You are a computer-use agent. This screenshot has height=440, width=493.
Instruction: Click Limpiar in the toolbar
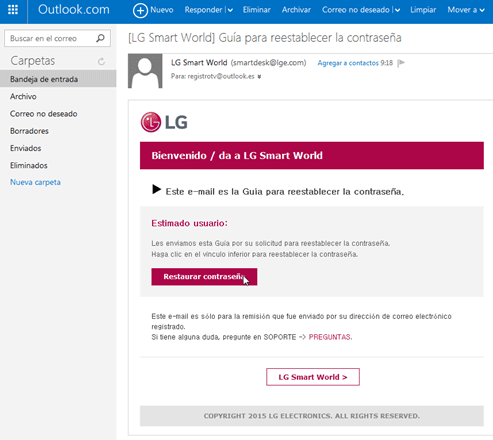click(x=423, y=10)
